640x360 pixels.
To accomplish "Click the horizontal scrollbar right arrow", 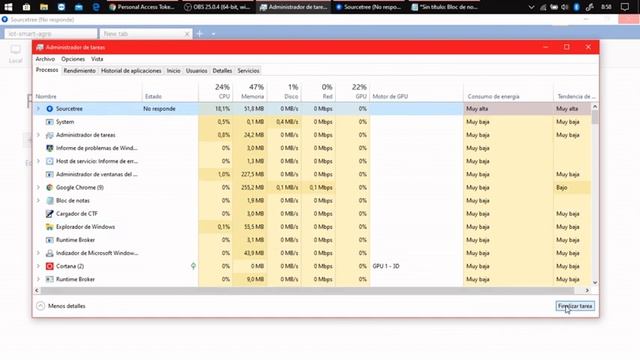I will pos(587,291).
